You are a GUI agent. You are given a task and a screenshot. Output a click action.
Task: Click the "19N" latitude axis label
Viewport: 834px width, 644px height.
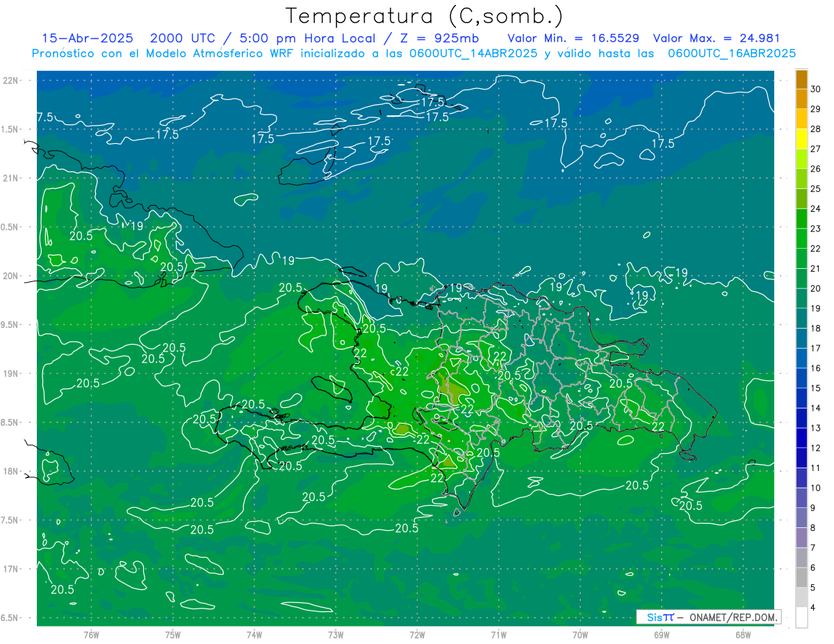(x=11, y=373)
